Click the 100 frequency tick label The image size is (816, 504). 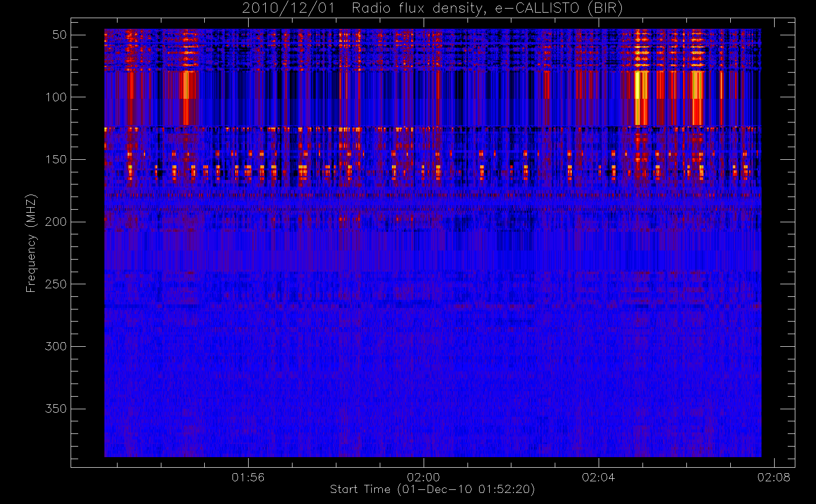click(x=56, y=97)
